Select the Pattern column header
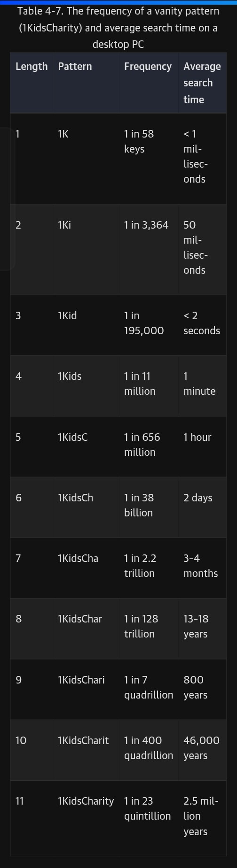237x868 pixels. pyautogui.click(x=75, y=66)
